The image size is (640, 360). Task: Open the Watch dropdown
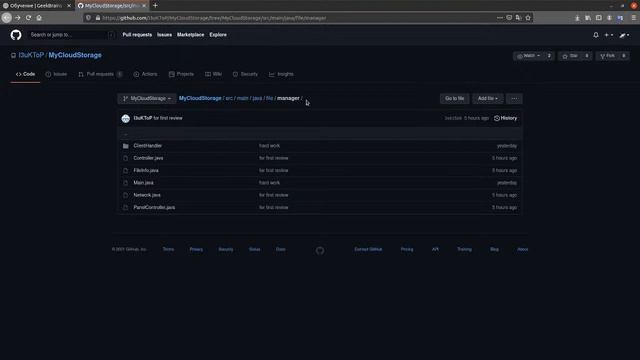point(529,56)
